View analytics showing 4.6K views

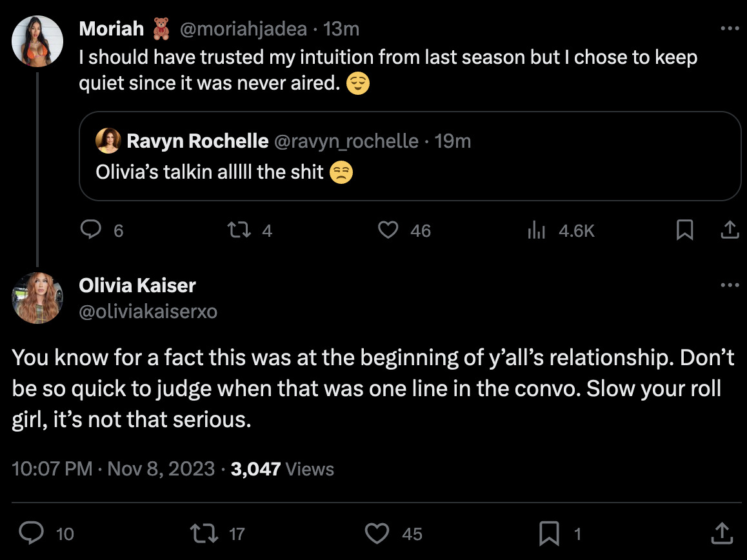561,231
